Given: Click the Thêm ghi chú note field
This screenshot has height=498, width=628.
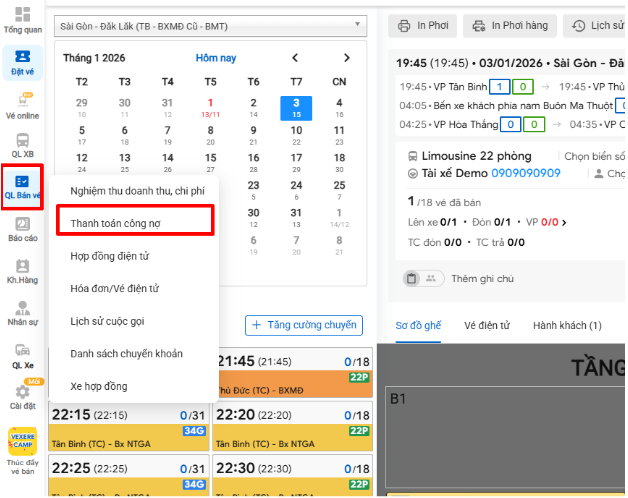Looking at the screenshot, I should point(484,279).
